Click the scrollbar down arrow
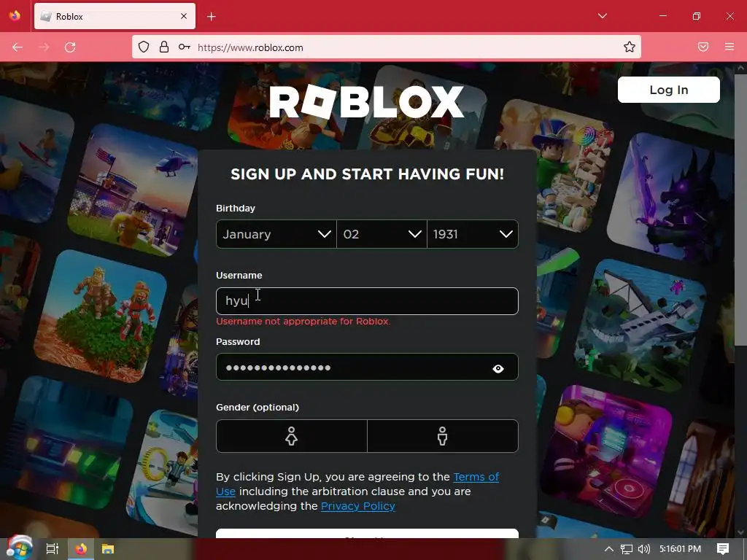This screenshot has height=560, width=747. 740,532
